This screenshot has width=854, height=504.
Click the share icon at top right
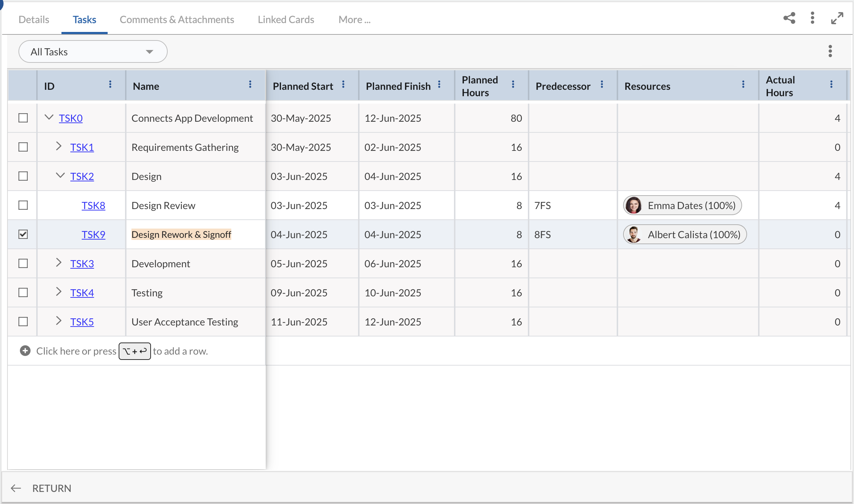[789, 18]
